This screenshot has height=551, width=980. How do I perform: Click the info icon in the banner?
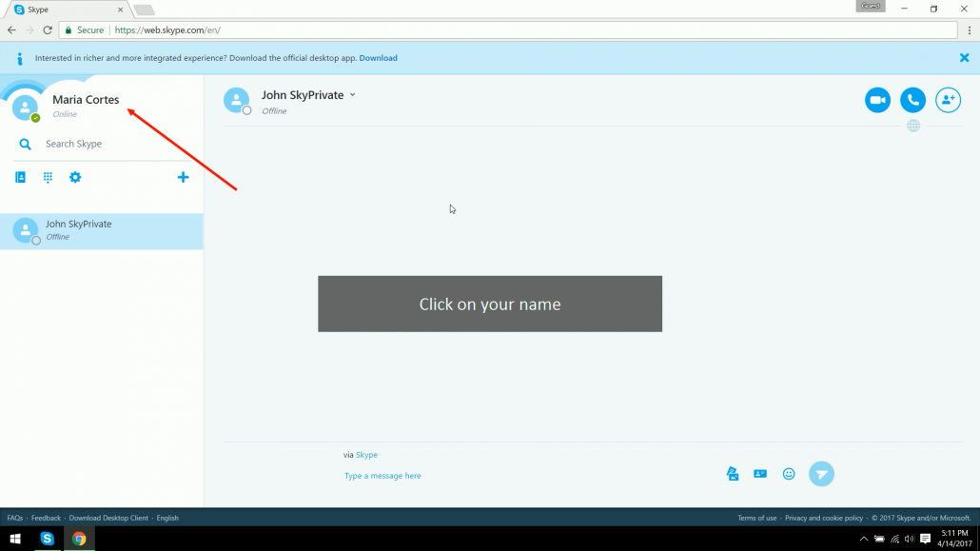pyautogui.click(x=20, y=58)
